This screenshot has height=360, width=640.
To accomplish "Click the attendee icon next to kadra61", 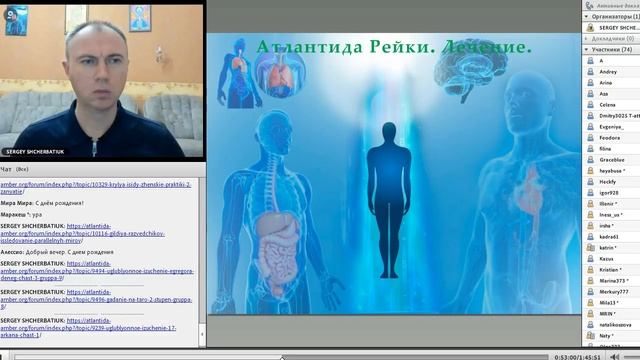I will pos(590,237).
